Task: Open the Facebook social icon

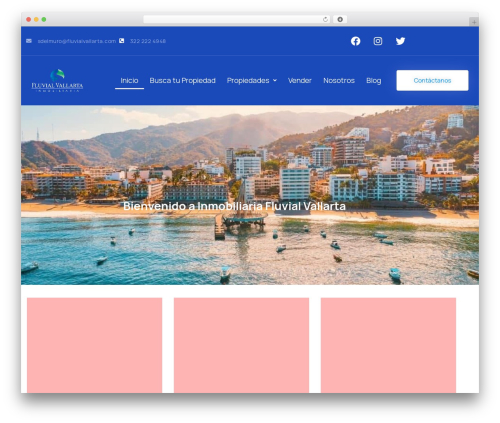Action: pos(355,41)
